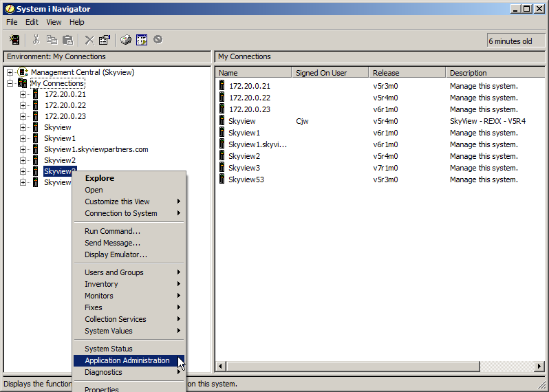Click the Cjw signed on user cell

click(302, 121)
